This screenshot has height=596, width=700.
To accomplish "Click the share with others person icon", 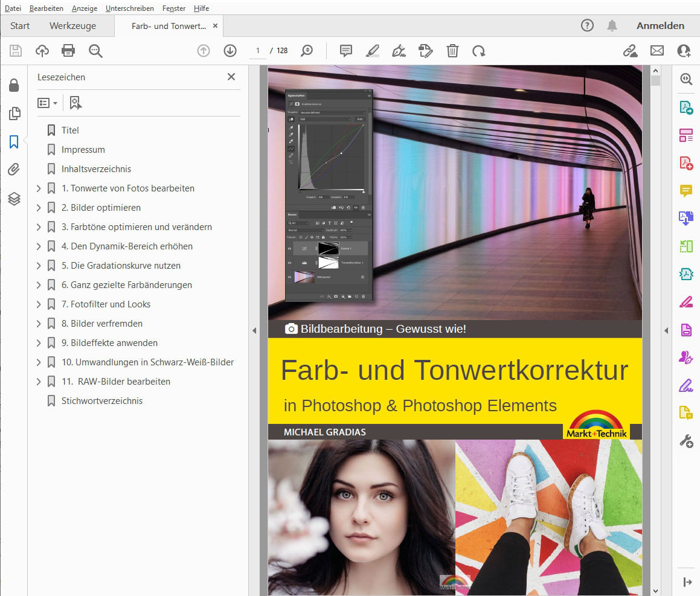I will pyautogui.click(x=684, y=51).
